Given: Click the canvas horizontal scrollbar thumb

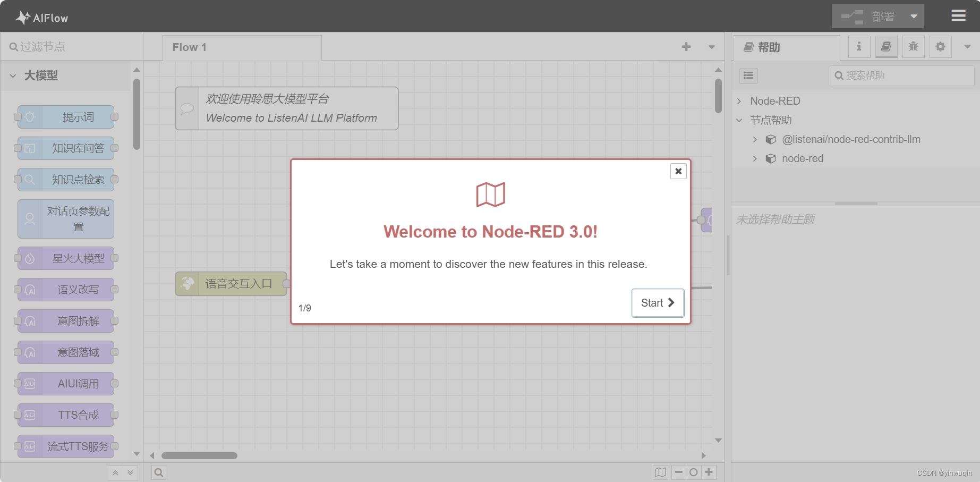Looking at the screenshot, I should [x=199, y=455].
